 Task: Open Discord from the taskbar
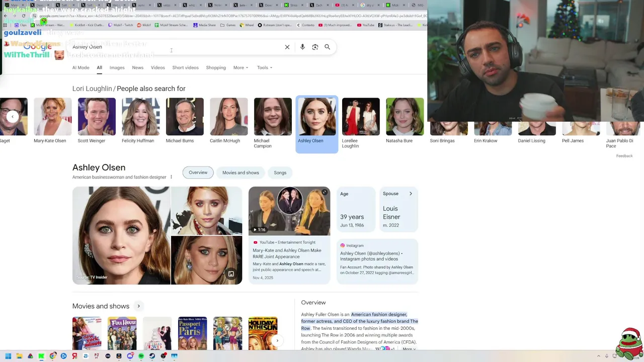click(130, 356)
